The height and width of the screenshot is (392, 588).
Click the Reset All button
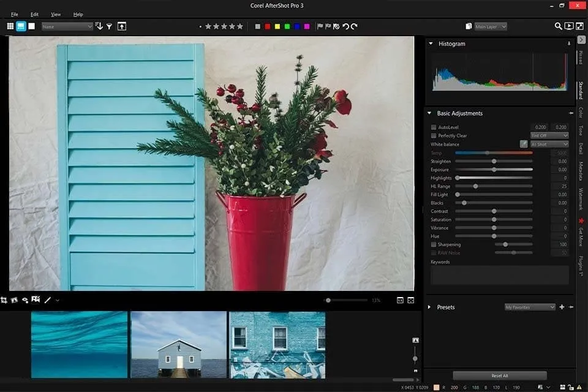(x=499, y=375)
